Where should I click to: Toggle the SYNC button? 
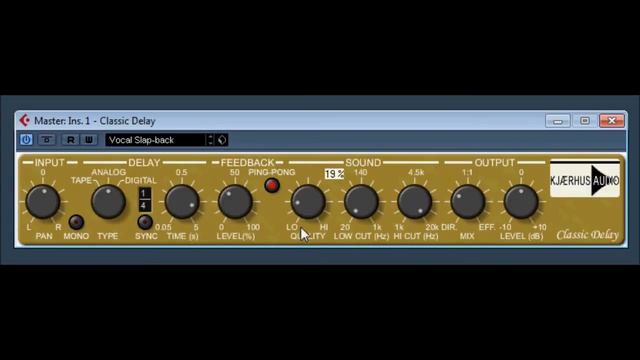tap(145, 222)
